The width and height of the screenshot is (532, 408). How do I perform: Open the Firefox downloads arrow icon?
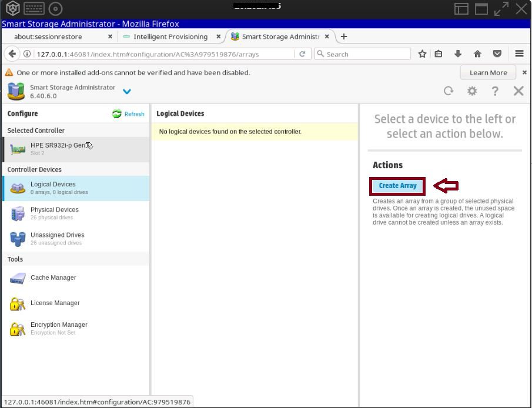(458, 54)
